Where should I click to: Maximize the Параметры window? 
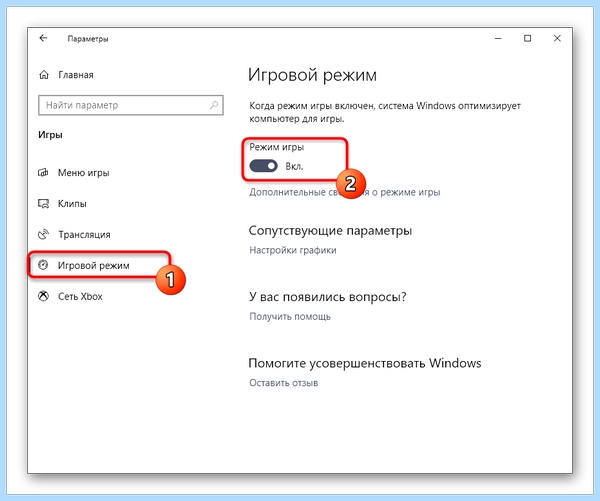[527, 38]
